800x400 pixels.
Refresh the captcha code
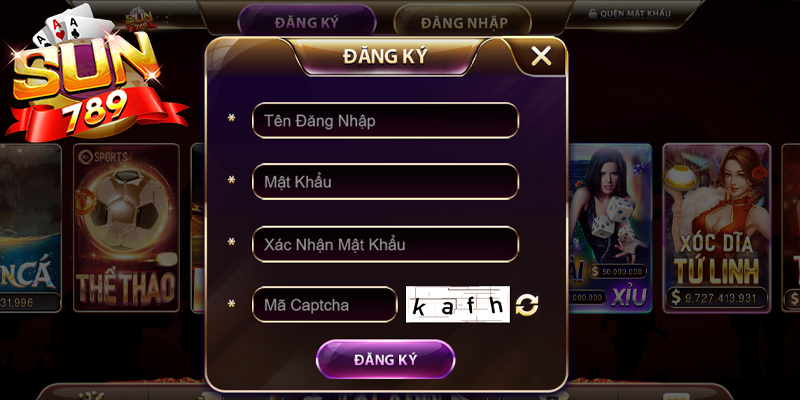(527, 305)
